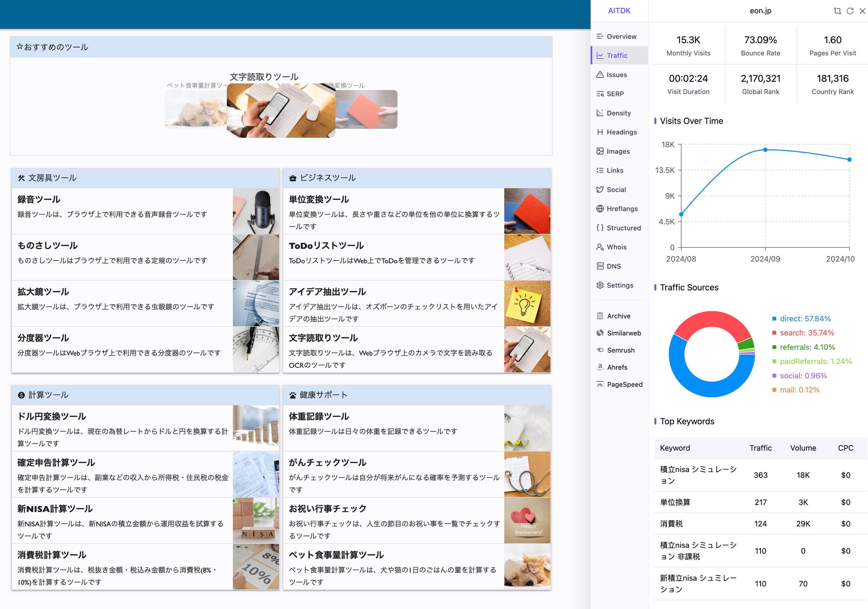The image size is (868, 609).
Task: Click the Links list icon
Action: pos(600,170)
